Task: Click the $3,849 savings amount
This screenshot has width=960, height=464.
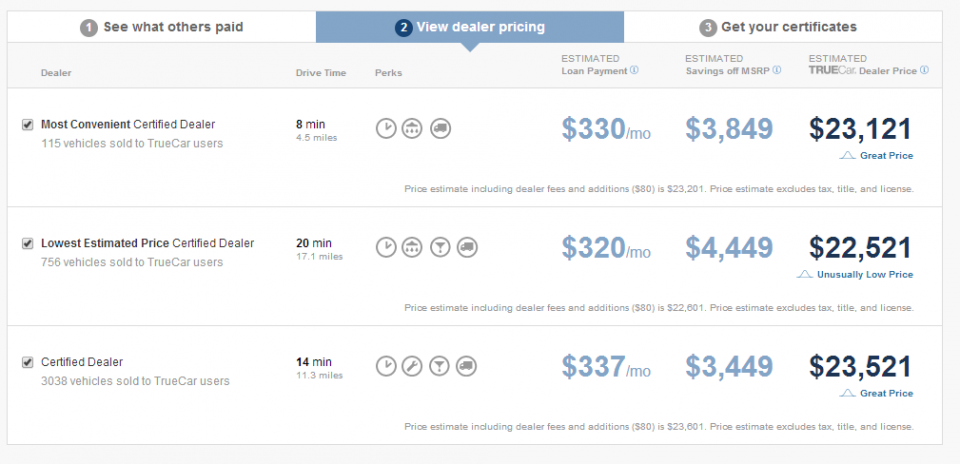Action: tap(729, 129)
